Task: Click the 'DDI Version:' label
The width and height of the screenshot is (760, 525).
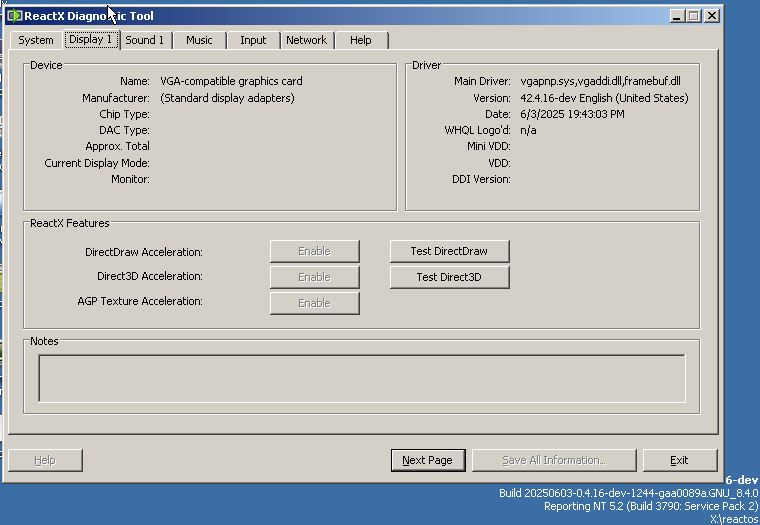Action: 481,179
